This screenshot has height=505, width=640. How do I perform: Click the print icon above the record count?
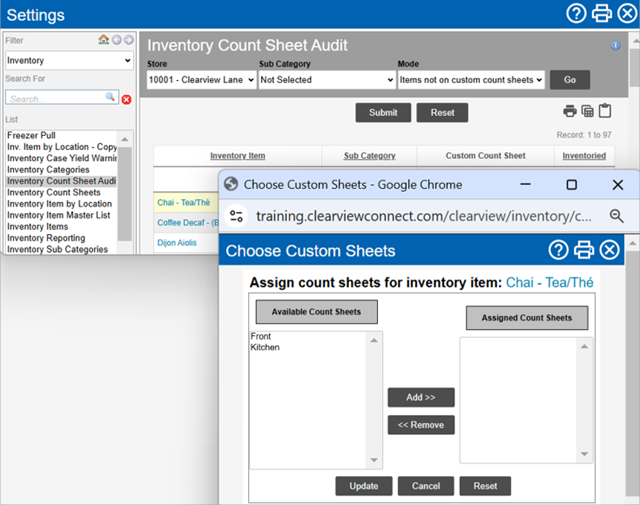[x=569, y=111]
